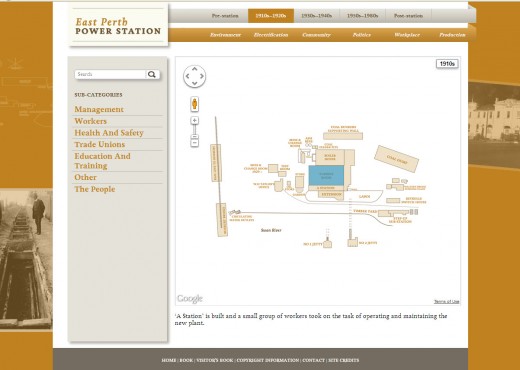Click the Circulating Water Outlets marker

[234, 212]
